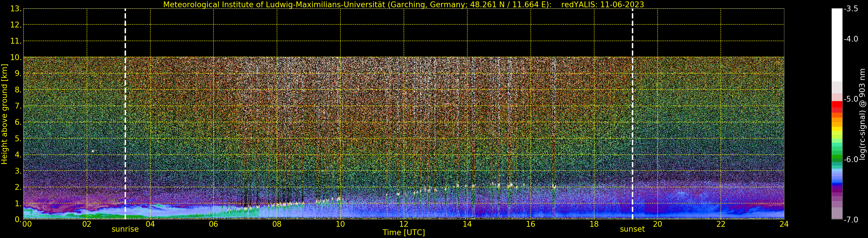Click the '24' time tick label
868x238 pixels.
[x=784, y=224]
